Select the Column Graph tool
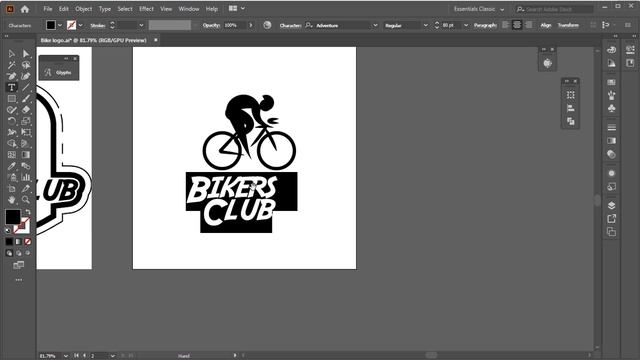The height and width of the screenshot is (360, 640). coord(26,177)
